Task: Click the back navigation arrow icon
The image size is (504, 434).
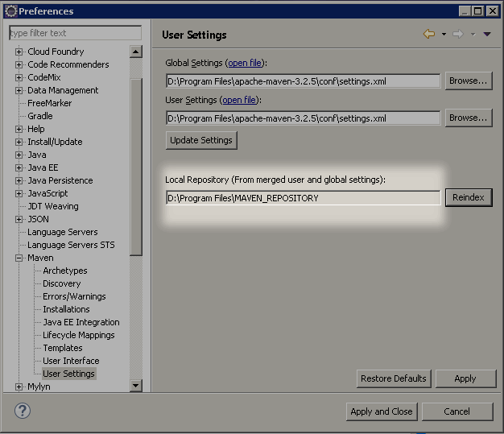Action: (x=429, y=35)
